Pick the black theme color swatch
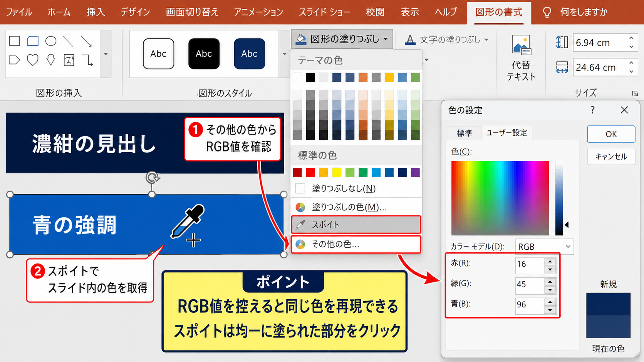 click(x=310, y=77)
